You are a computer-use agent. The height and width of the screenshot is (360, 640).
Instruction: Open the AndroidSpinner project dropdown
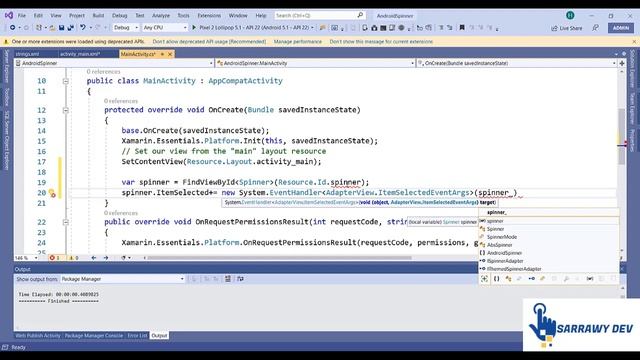114,63
